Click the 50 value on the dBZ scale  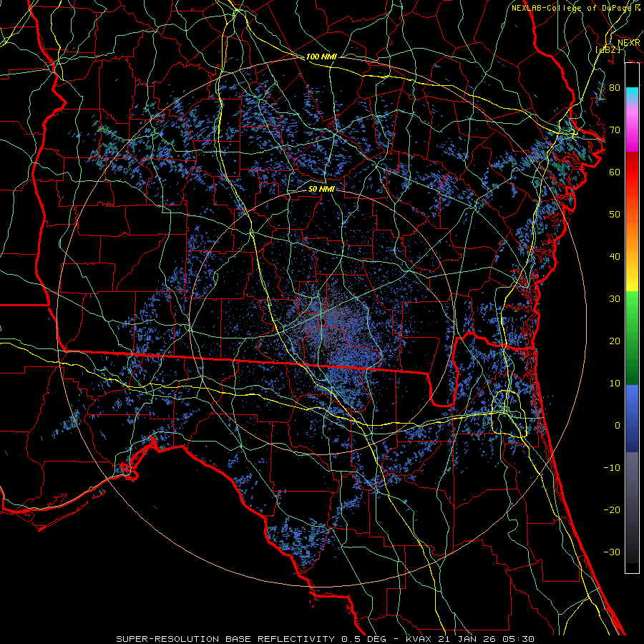point(615,215)
